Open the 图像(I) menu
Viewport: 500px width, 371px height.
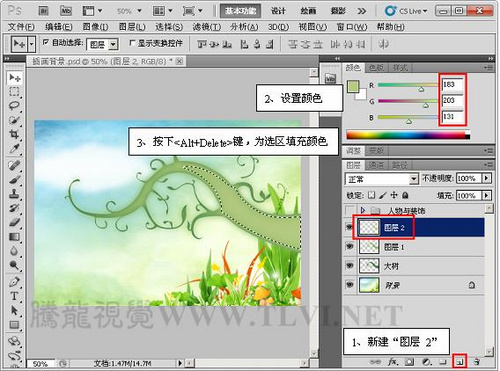pyautogui.click(x=95, y=27)
